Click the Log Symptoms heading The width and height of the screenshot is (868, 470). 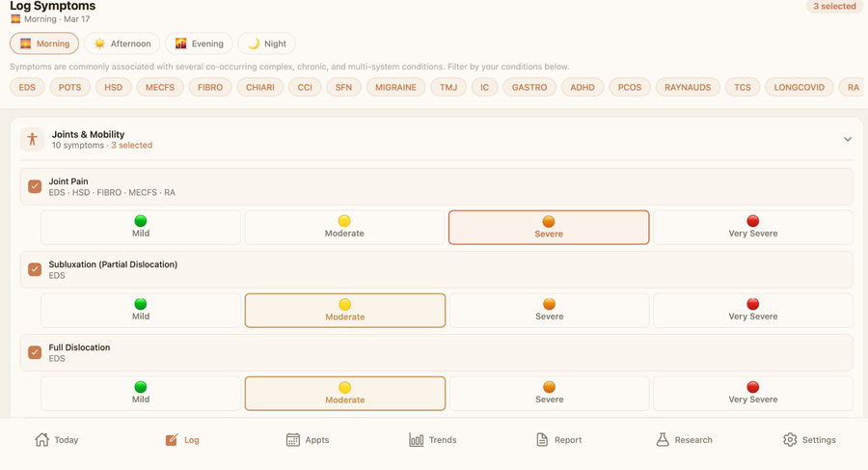click(x=53, y=6)
